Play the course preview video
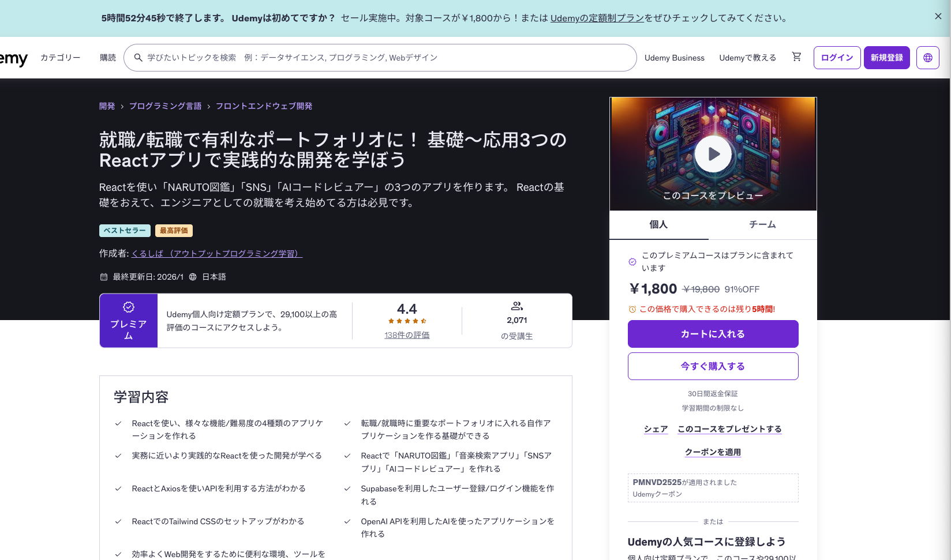951x560 pixels. [713, 153]
